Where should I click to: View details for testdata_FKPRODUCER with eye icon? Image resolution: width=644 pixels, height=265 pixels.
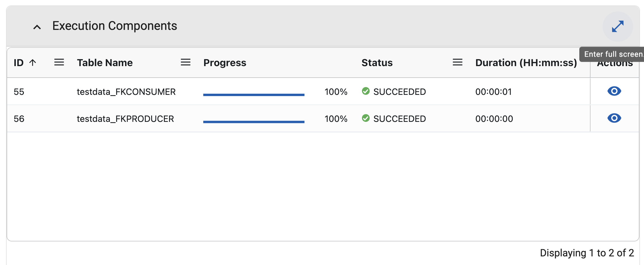[614, 118]
